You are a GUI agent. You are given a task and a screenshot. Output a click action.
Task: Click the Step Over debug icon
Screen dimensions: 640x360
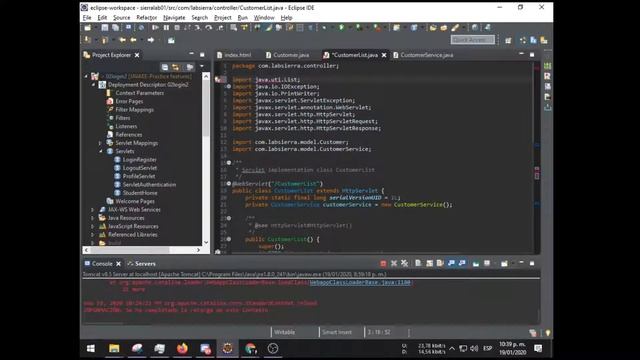(x=209, y=28)
